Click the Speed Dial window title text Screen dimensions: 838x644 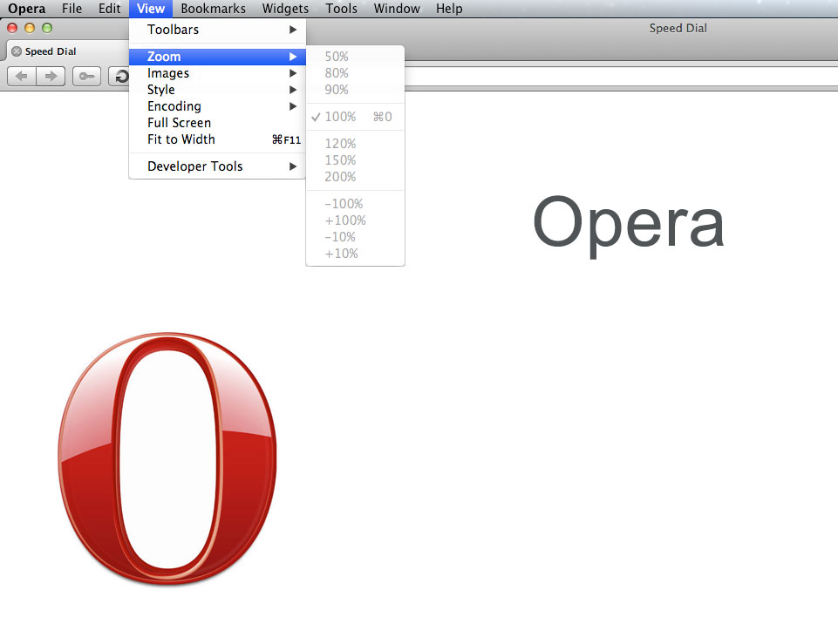coord(678,28)
